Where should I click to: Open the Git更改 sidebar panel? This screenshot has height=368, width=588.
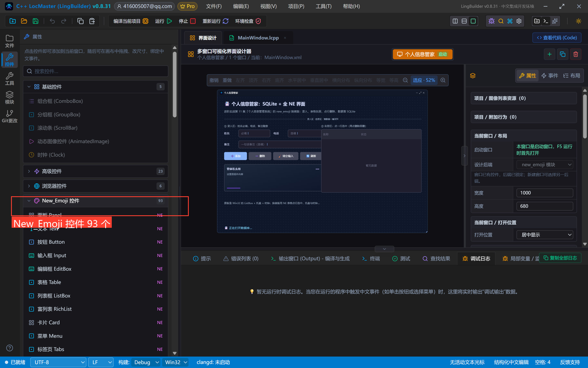click(x=9, y=116)
